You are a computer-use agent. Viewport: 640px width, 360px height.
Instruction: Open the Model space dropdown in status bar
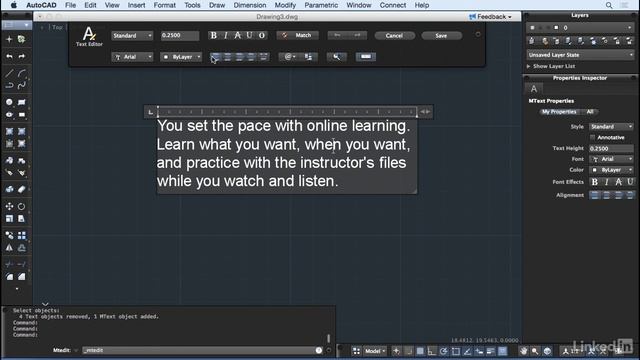(375, 351)
